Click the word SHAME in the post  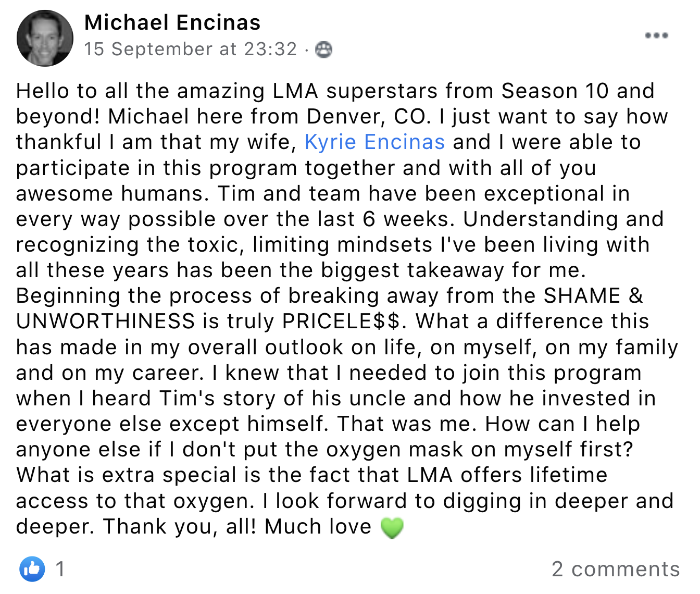click(x=582, y=295)
